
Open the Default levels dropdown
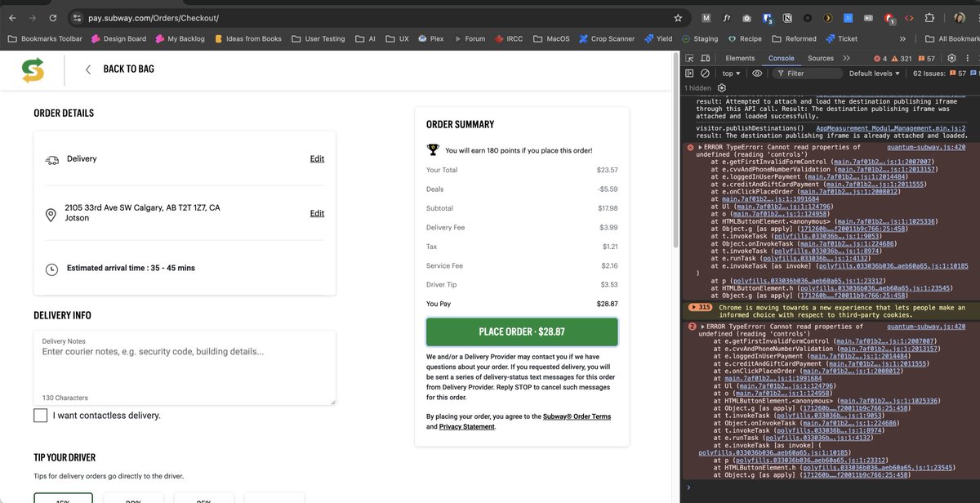tap(875, 73)
